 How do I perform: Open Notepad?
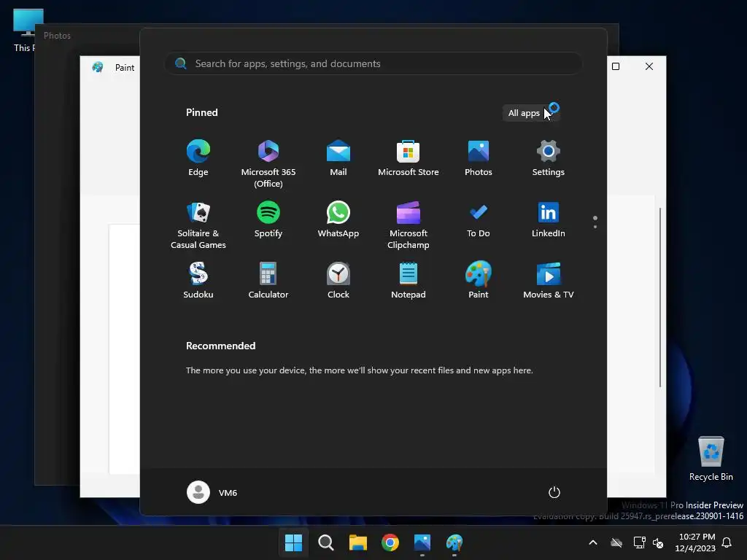(409, 281)
